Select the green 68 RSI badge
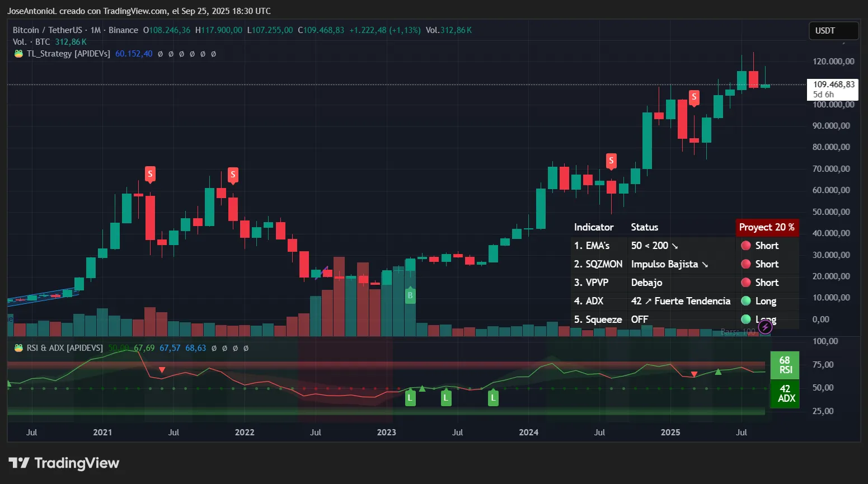868x484 pixels. tap(785, 365)
